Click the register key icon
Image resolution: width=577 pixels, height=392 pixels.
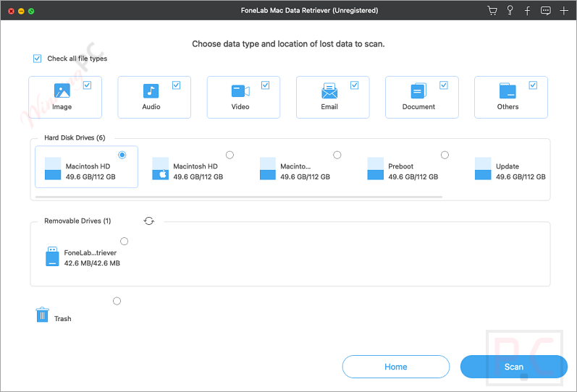(510, 10)
